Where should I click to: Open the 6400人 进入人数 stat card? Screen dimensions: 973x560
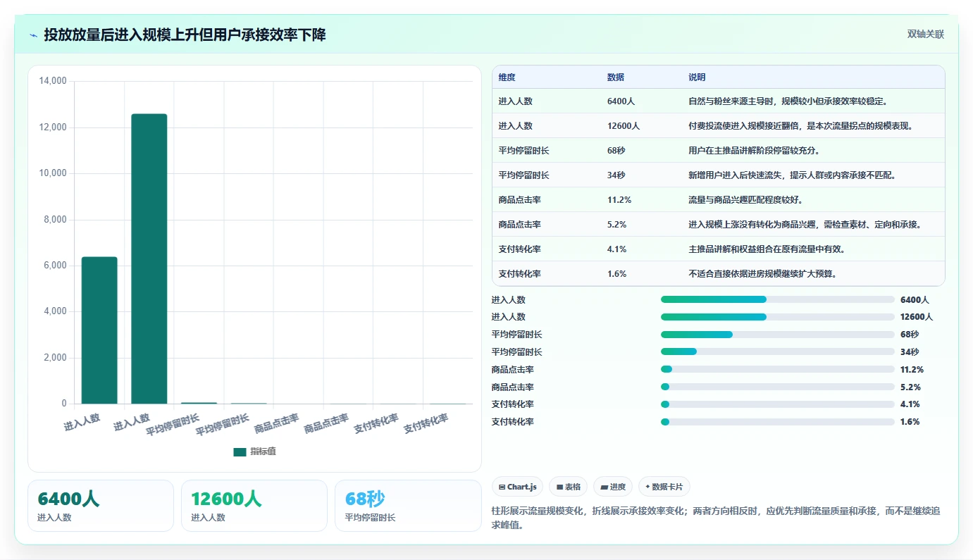click(x=101, y=506)
